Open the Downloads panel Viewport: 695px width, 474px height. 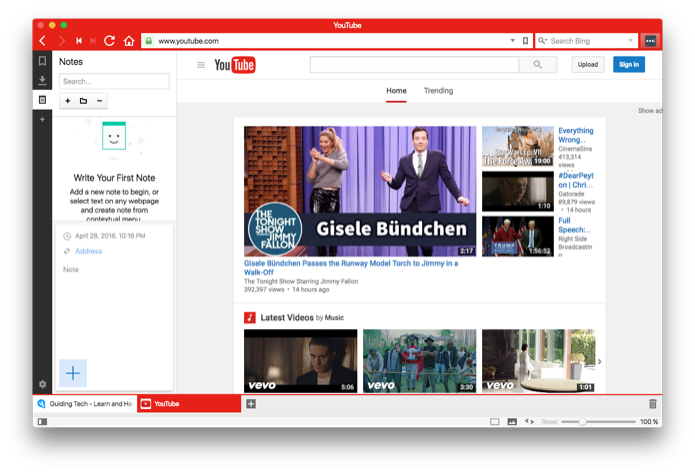point(43,80)
